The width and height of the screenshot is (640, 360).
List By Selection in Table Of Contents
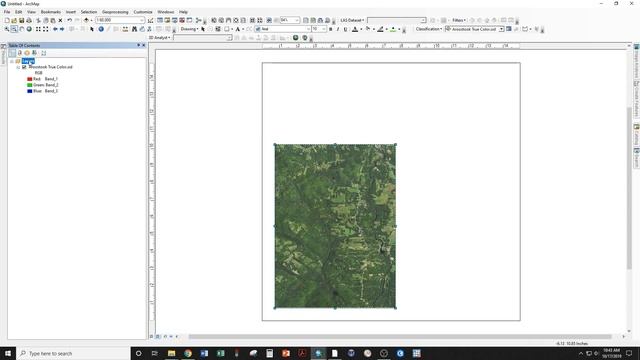(34, 53)
